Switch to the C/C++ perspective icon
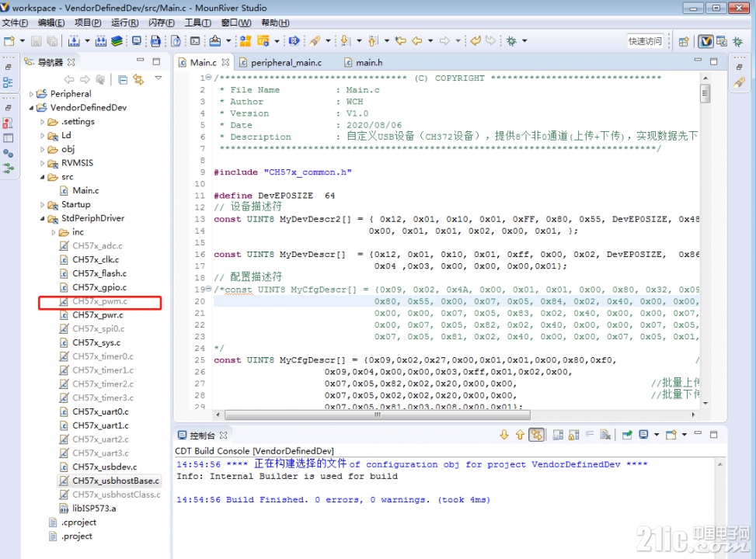The image size is (756, 559). tap(722, 41)
